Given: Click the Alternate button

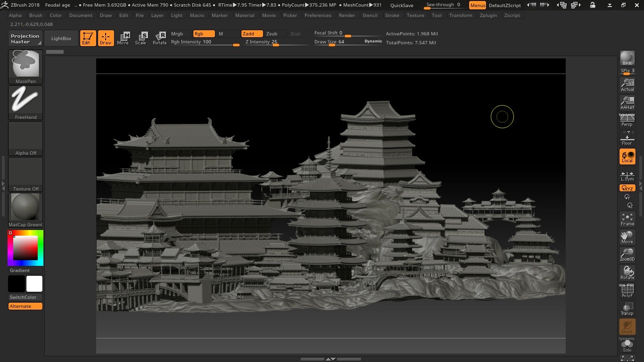Looking at the screenshot, I should pos(25,306).
